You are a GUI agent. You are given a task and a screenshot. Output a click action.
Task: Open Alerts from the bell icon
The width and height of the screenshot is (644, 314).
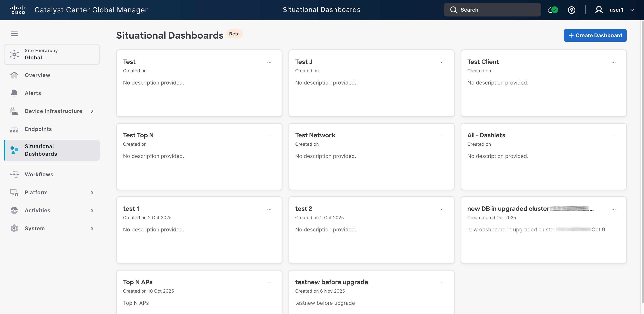(14, 93)
